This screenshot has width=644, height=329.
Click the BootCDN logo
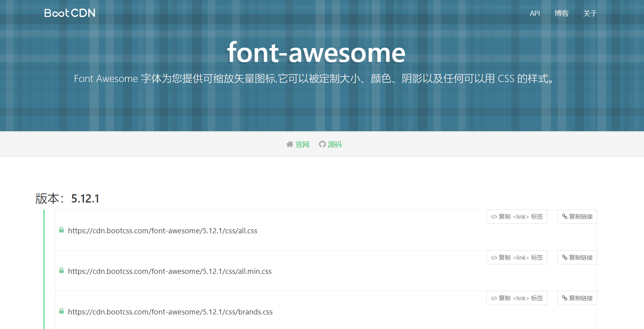pos(70,13)
